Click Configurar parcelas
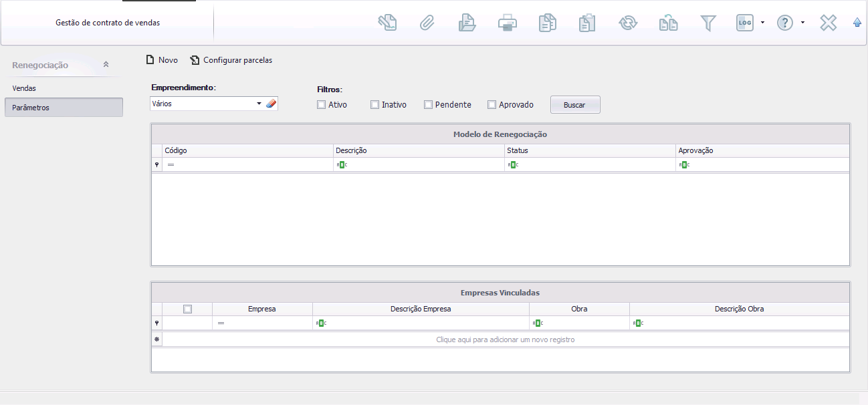 tap(231, 60)
